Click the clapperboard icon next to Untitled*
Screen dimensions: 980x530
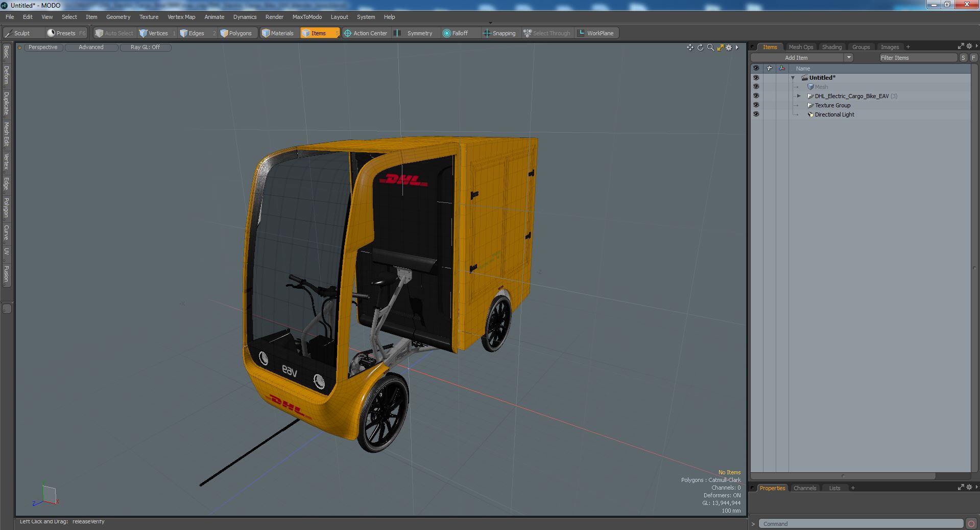pos(804,78)
